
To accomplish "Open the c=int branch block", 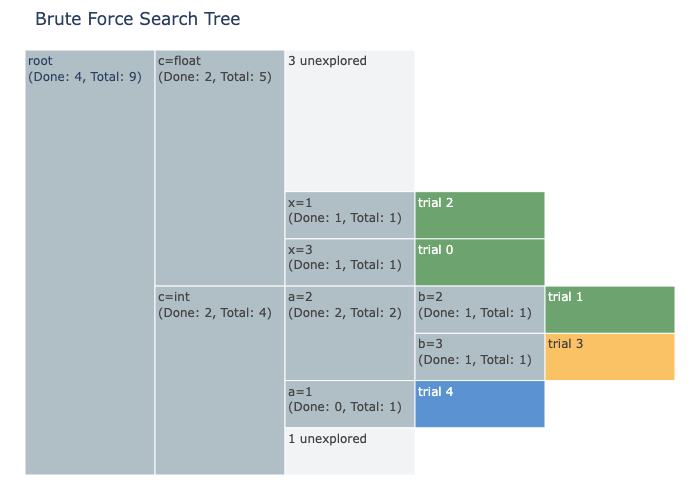I will (x=220, y=380).
